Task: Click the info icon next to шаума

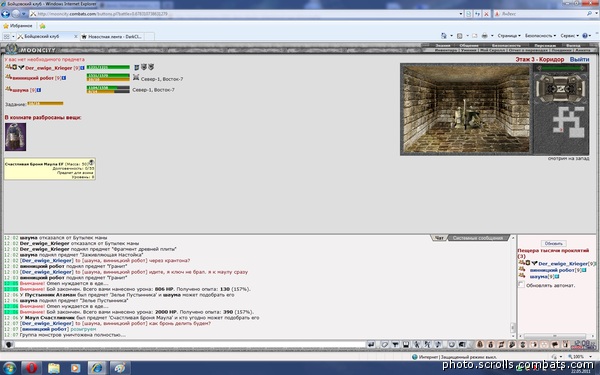Action: click(x=39, y=90)
